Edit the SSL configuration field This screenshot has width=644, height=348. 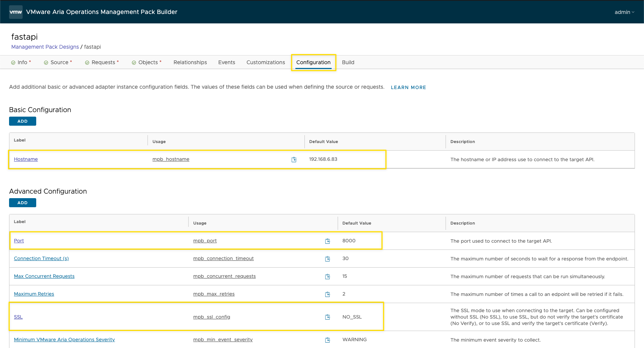point(18,317)
